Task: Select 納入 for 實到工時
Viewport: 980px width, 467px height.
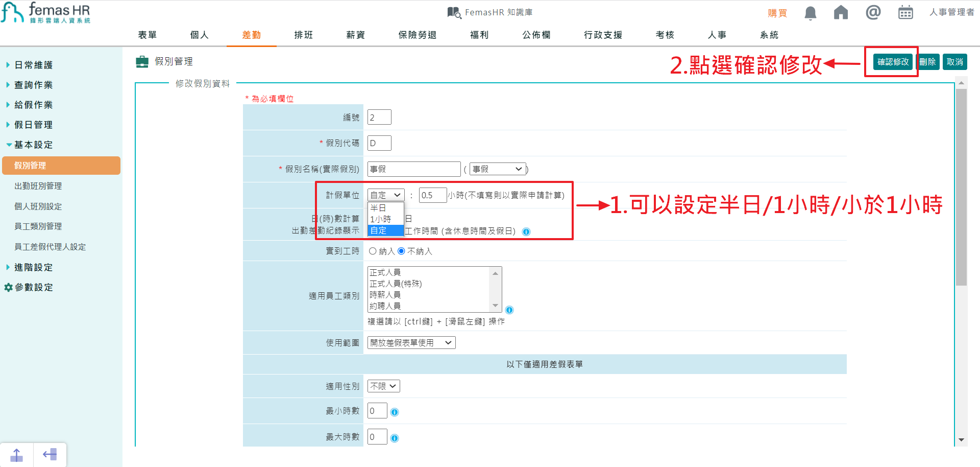Action: coord(373,251)
